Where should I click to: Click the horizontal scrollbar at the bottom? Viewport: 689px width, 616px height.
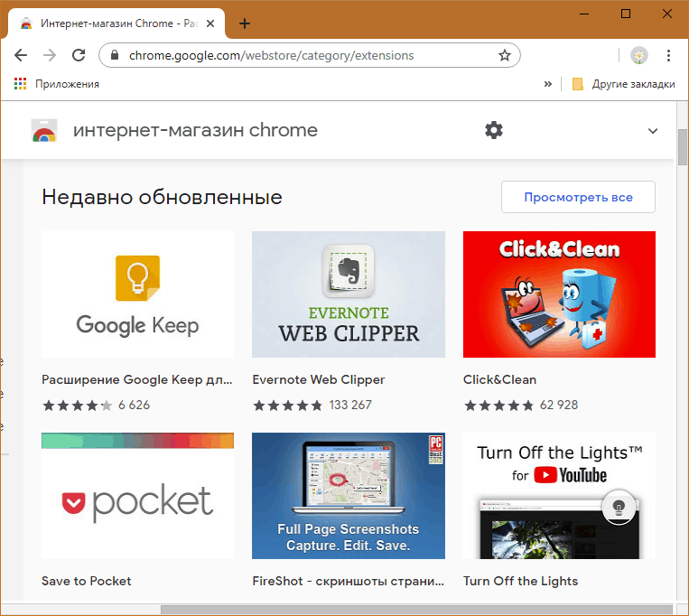pyautogui.click(x=416, y=610)
